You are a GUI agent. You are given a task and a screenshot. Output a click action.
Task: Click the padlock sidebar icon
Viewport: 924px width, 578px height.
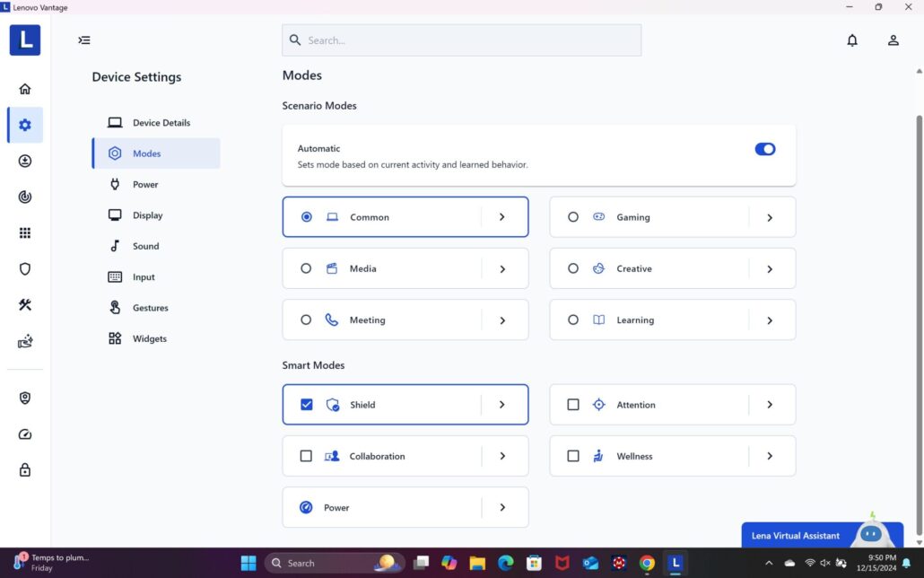[25, 470]
